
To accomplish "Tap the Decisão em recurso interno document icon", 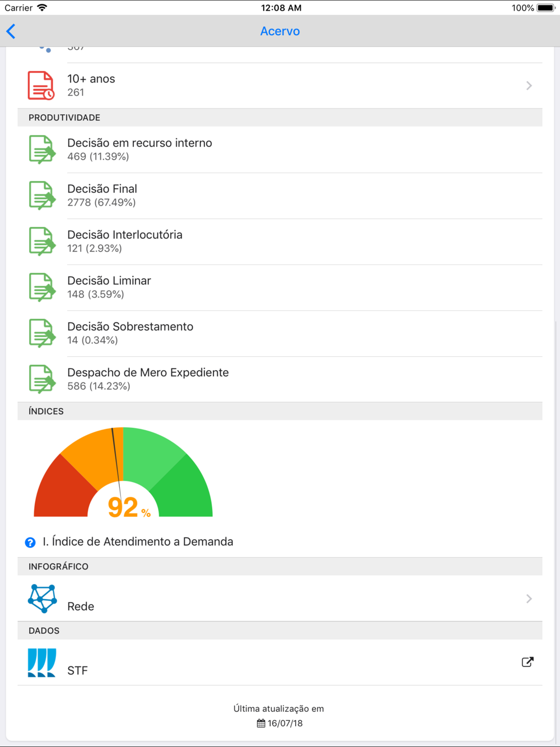I will (43, 150).
